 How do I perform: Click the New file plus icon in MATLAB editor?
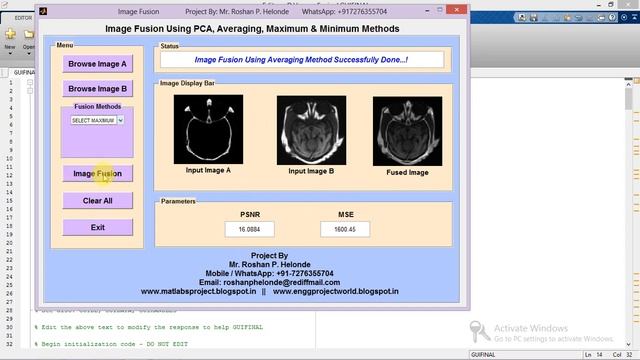tap(10, 34)
